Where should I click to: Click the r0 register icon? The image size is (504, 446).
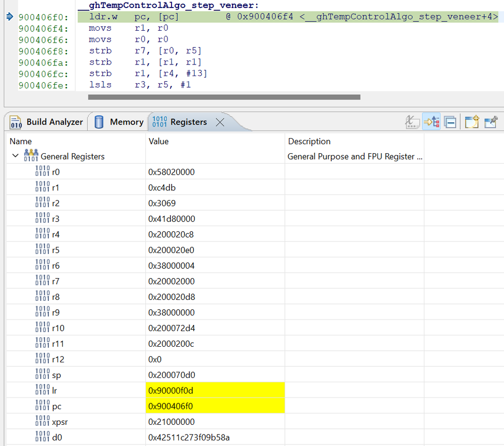click(42, 171)
